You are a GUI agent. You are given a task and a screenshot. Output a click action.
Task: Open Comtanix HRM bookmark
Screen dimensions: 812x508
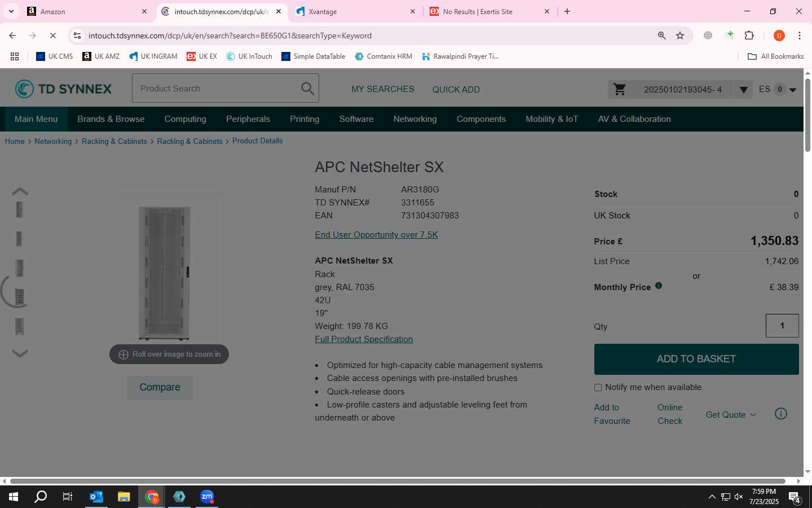point(383,56)
